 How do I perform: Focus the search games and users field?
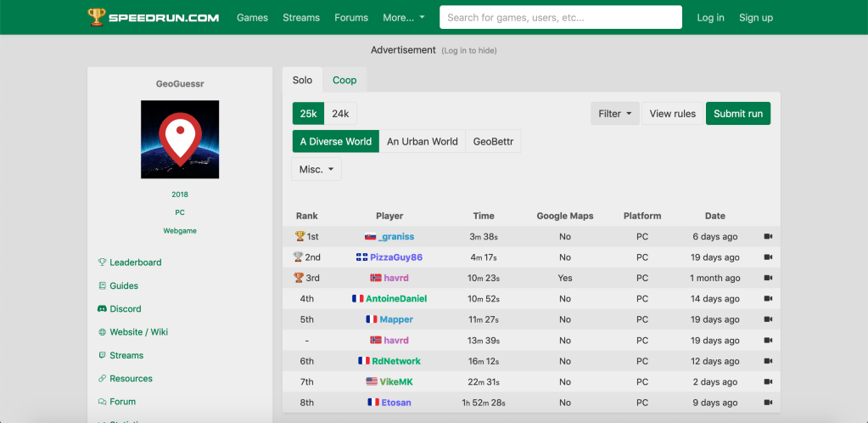pos(560,18)
